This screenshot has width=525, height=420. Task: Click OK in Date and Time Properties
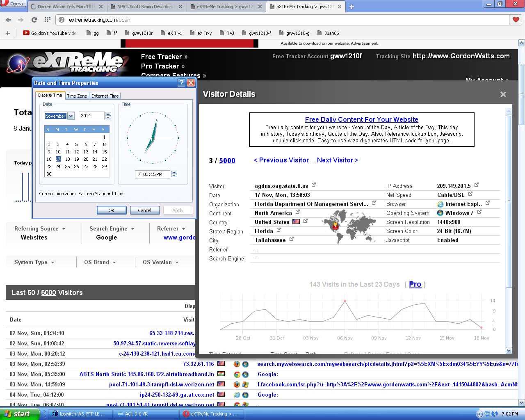click(x=112, y=210)
